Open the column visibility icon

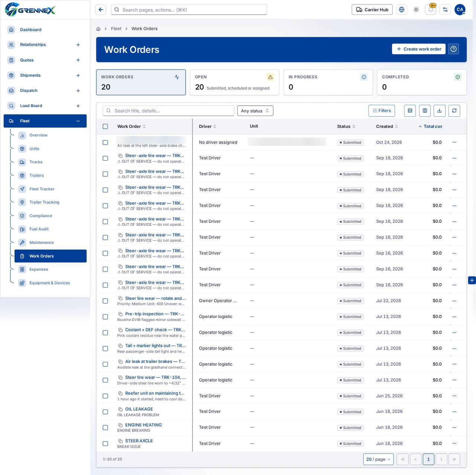425,110
